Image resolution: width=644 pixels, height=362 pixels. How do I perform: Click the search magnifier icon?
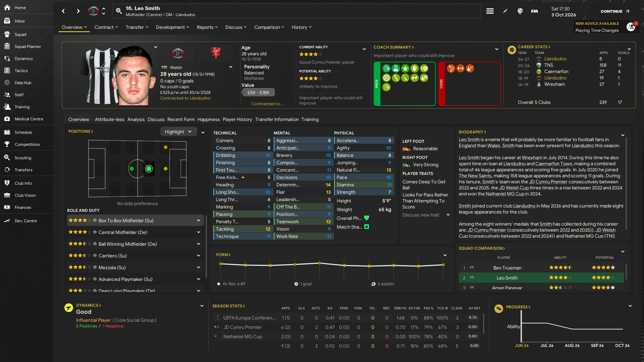click(x=119, y=11)
